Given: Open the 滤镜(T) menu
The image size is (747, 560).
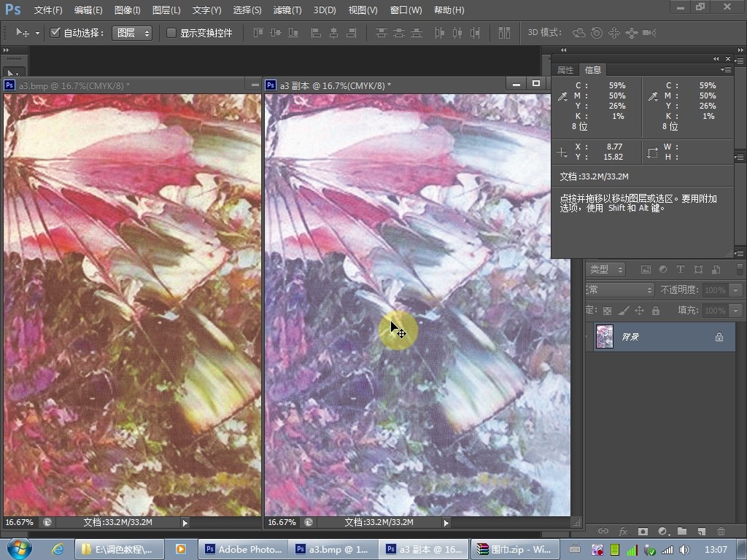Looking at the screenshot, I should pyautogui.click(x=287, y=10).
